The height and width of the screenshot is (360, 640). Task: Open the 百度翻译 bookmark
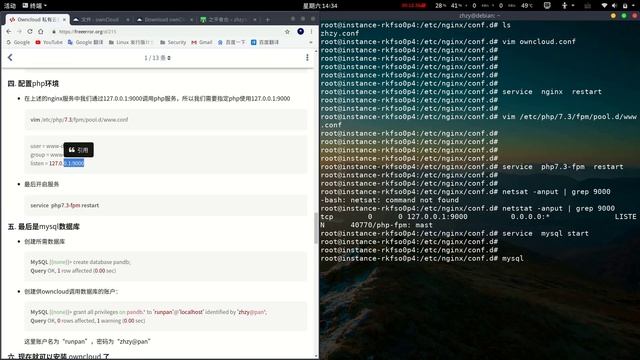point(264,42)
